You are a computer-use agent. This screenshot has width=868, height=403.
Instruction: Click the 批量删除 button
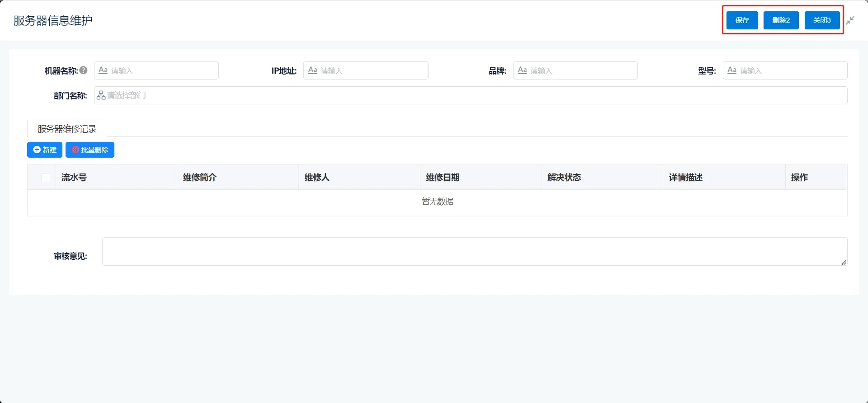(90, 150)
